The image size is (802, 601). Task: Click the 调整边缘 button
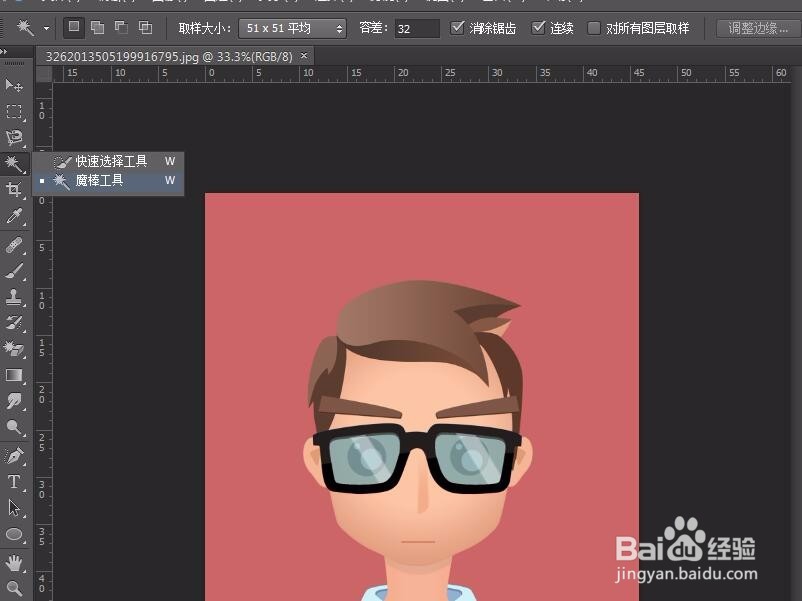pyautogui.click(x=756, y=28)
